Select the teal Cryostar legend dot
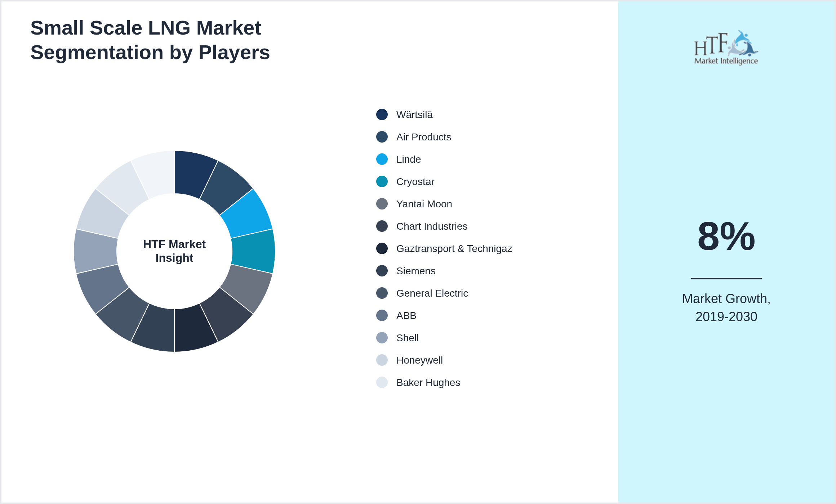This screenshot has height=504, width=836. click(x=382, y=181)
